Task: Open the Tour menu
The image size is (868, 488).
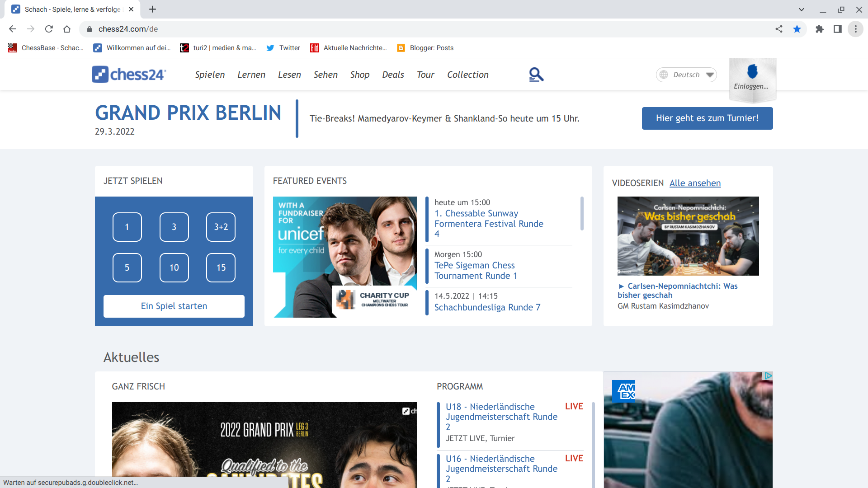Action: (x=425, y=75)
